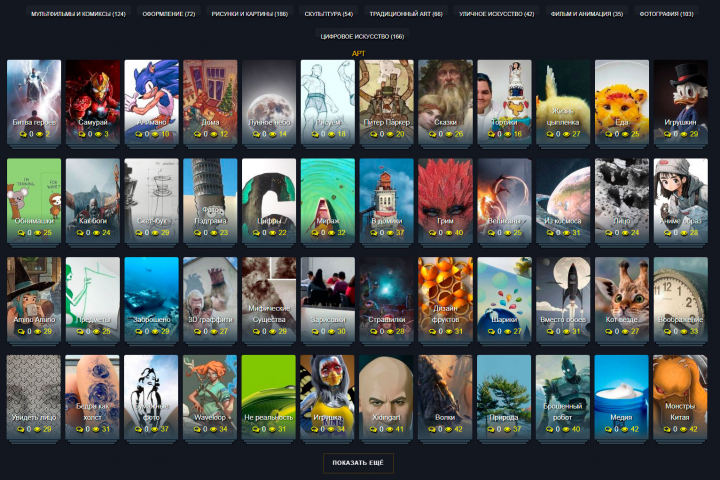
Task: Open the Страшилки space artwork card
Action: click(387, 299)
